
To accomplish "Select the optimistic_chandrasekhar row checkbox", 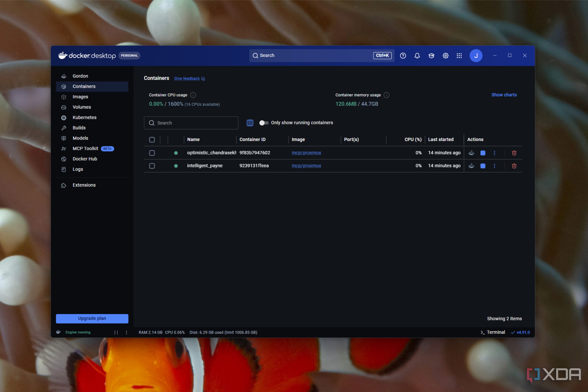I will click(152, 153).
